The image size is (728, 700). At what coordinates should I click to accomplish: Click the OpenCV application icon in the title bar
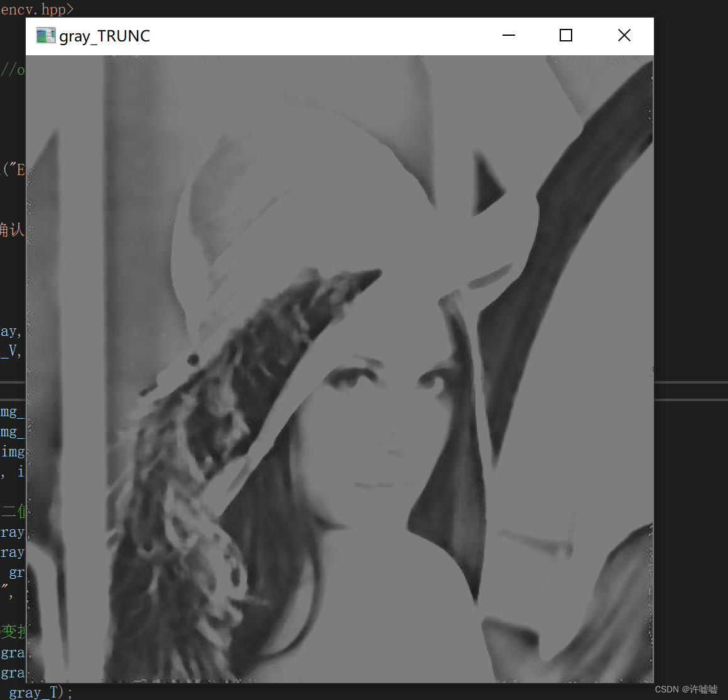[x=45, y=36]
